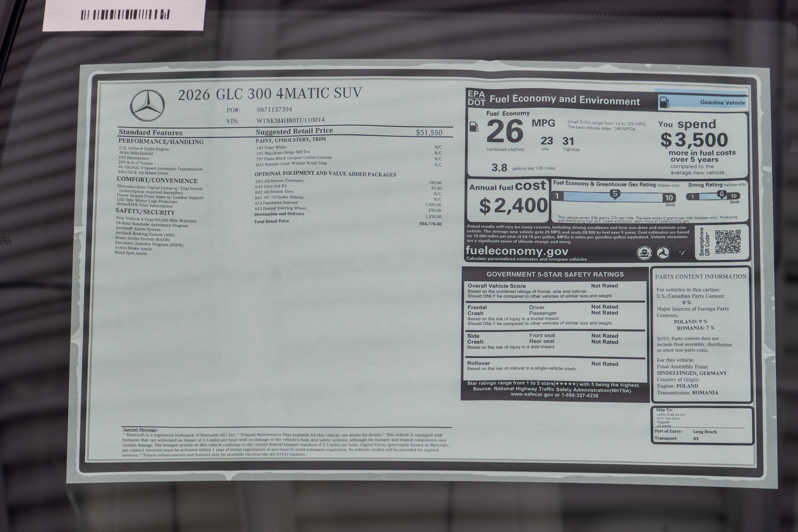Viewport: 798px width, 532px height.
Task: Click the title 2026 GLC 300 4MATIC SUV
Action: pos(270,94)
